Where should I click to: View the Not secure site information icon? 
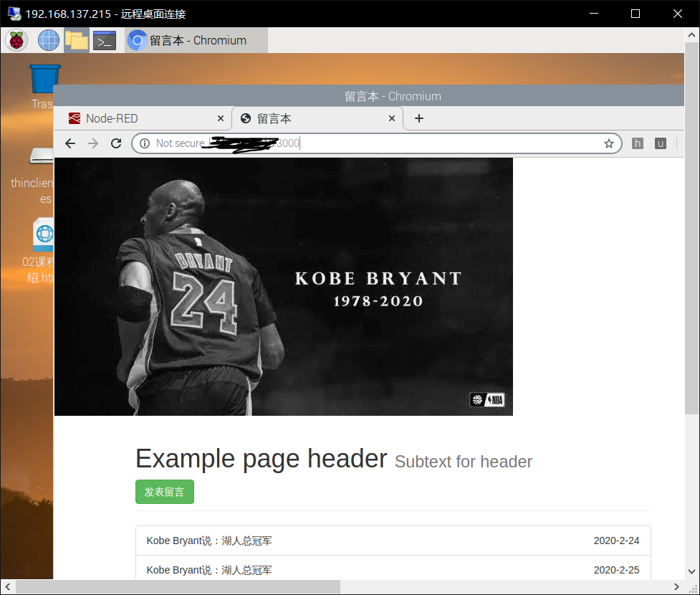[x=145, y=143]
